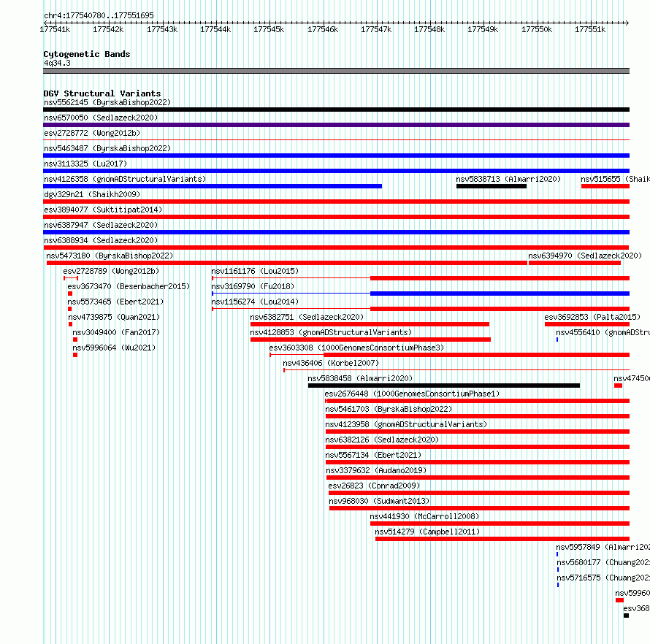Open nsv4123958 (gnomADStructuralVariants) variant
The height and width of the screenshot is (644, 650).
406,424
